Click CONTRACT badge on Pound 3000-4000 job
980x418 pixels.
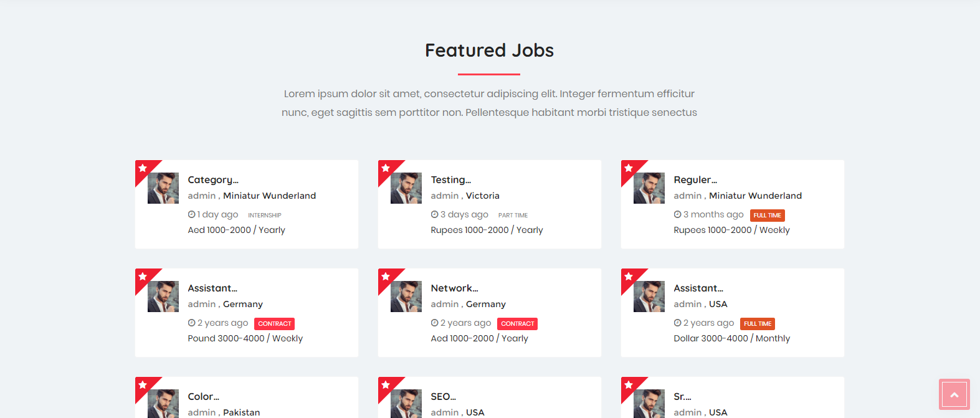tap(275, 324)
